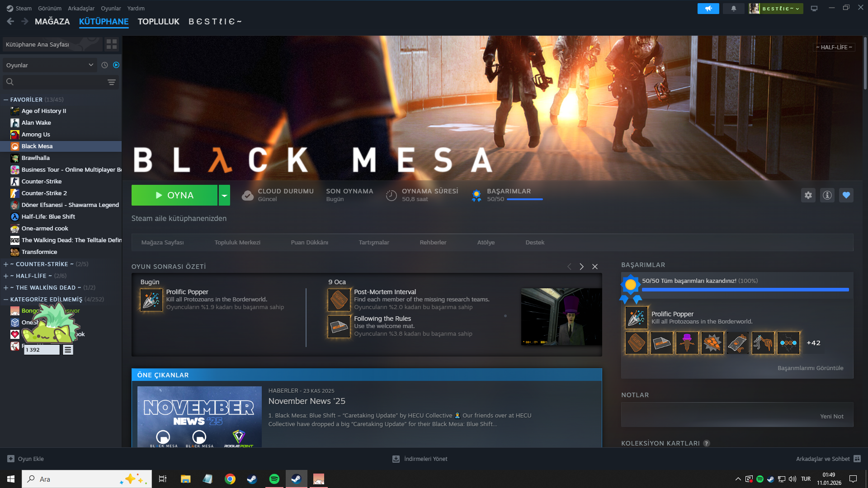Open the Black Mesa screenshot thumbnail
868x488 pixels.
coord(561,317)
